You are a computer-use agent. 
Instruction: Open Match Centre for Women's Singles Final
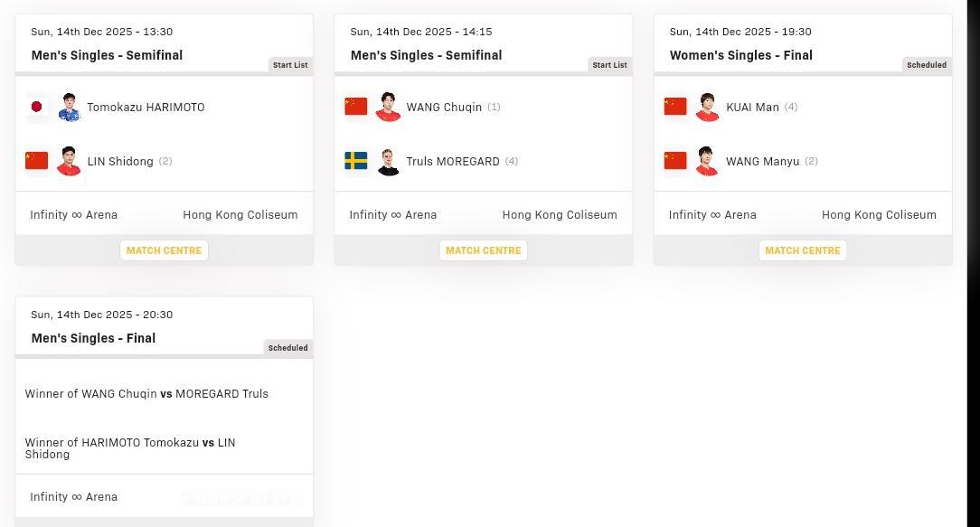pos(802,250)
